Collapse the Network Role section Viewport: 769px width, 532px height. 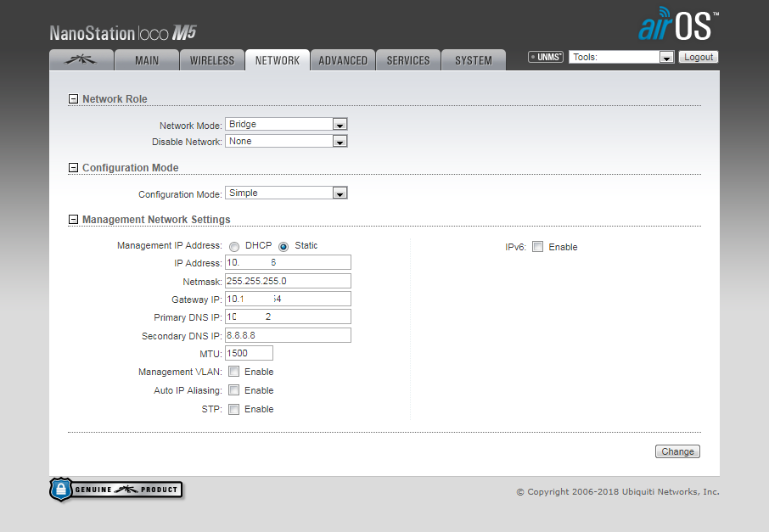click(x=74, y=99)
